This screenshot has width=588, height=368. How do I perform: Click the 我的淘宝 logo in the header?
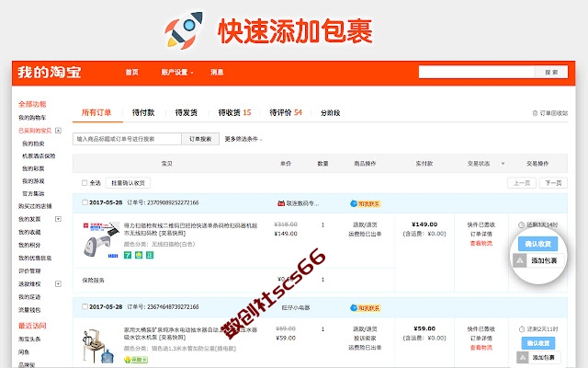tap(49, 72)
